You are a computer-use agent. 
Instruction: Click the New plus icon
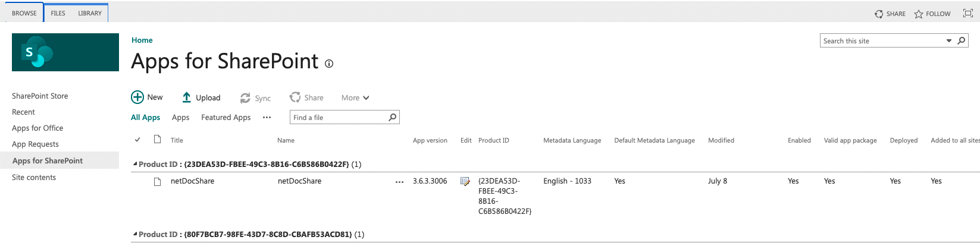coord(137,97)
